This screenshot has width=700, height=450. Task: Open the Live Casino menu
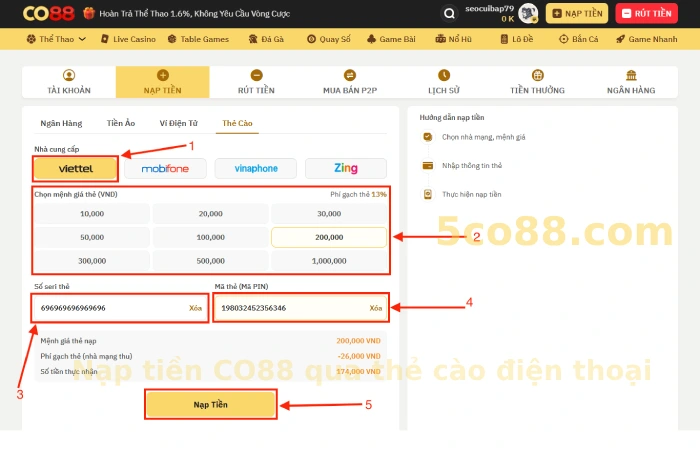129,39
